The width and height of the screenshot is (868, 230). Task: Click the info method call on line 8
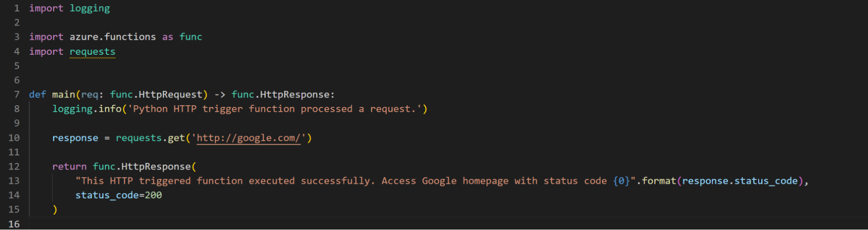[110, 109]
